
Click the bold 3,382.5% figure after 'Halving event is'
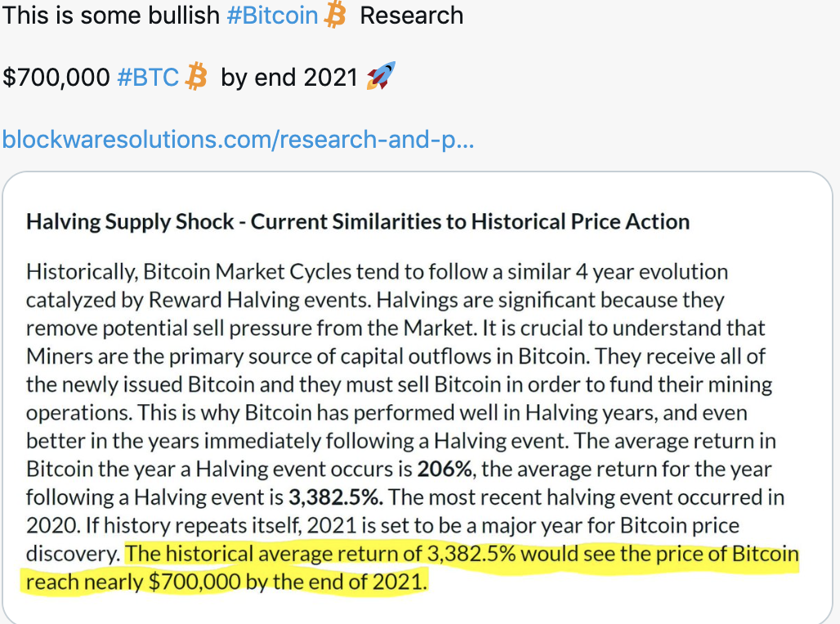[336, 497]
